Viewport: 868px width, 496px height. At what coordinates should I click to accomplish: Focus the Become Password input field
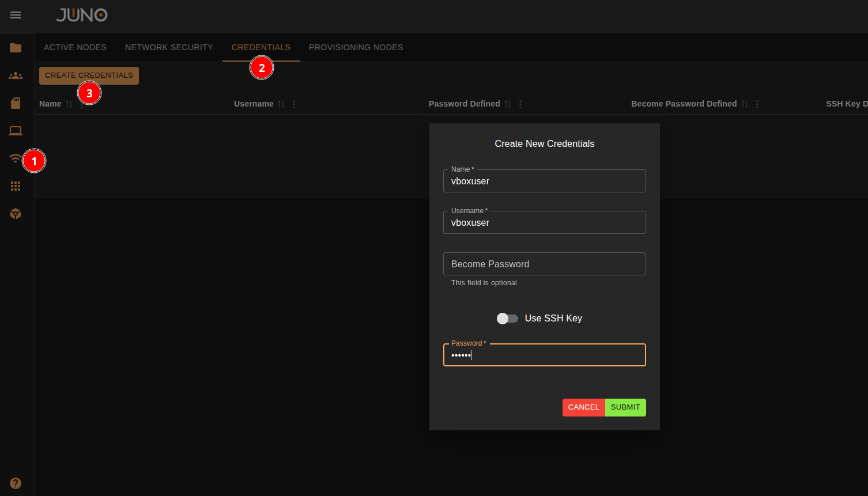click(x=544, y=264)
